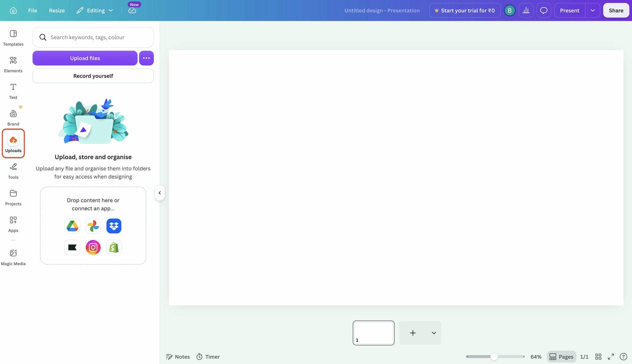Click the Share button
Viewport: 632px width, 364px height.
(x=616, y=11)
